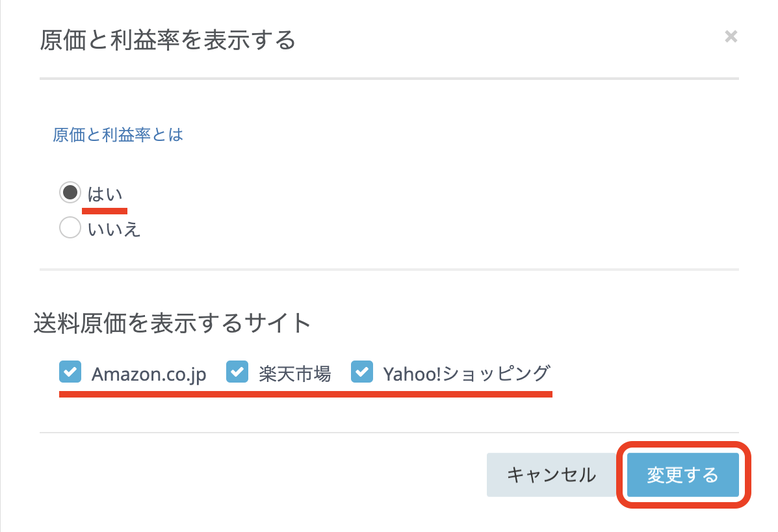Toggle the 楽天市場 checkbox
Screen dimensions: 778x532
[x=237, y=372]
